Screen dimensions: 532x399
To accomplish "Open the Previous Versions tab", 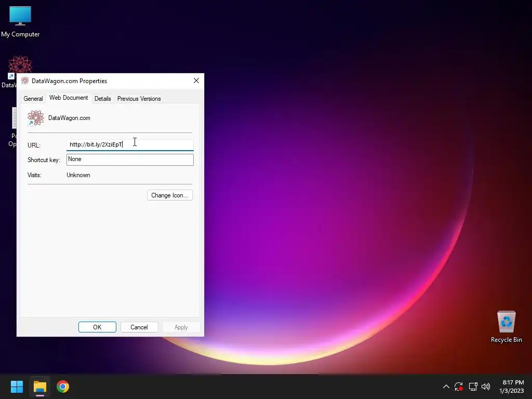I will [139, 98].
